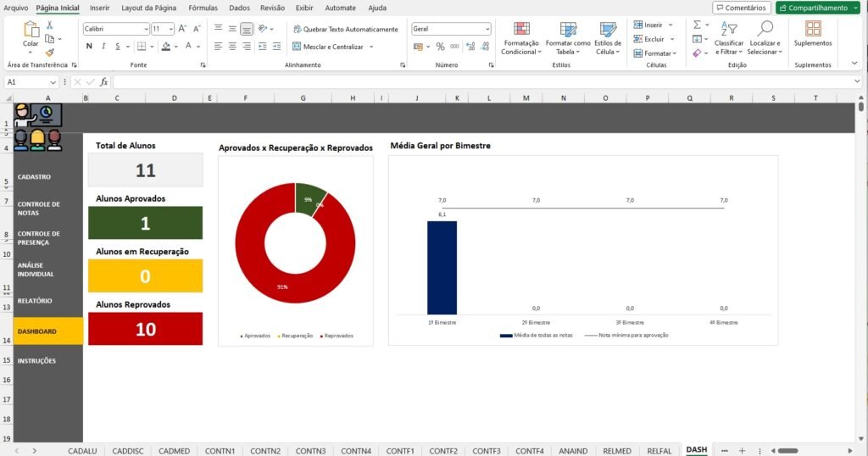Open the Name Box A1 dropdown
This screenshot has width=868, height=456.
coord(53,82)
